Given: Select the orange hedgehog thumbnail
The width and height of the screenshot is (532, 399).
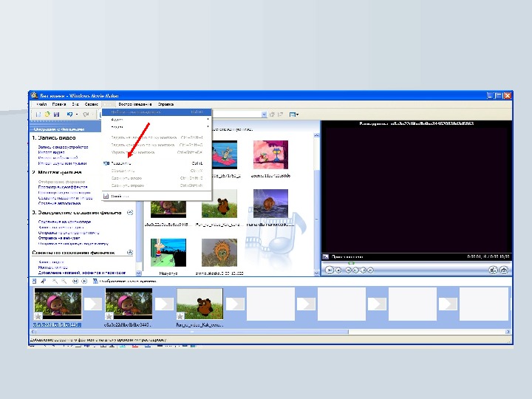Looking at the screenshot, I should pyautogui.click(x=219, y=253).
